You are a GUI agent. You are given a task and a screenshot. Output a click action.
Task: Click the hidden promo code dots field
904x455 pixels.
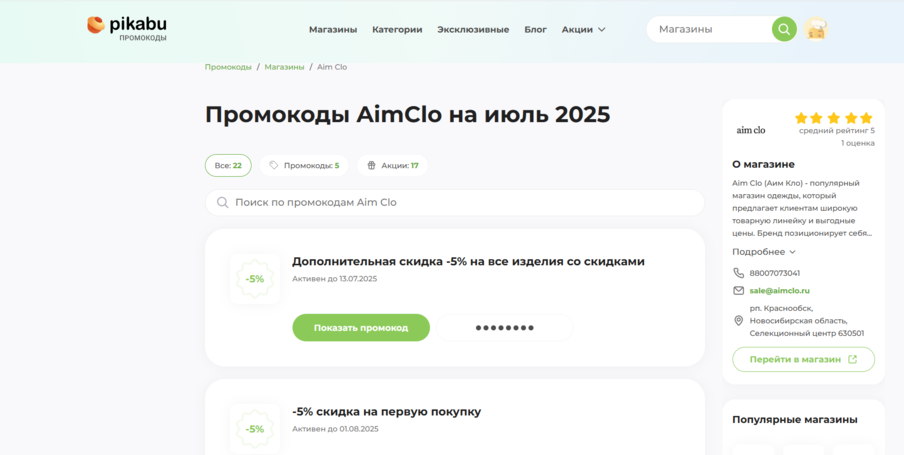tap(504, 328)
